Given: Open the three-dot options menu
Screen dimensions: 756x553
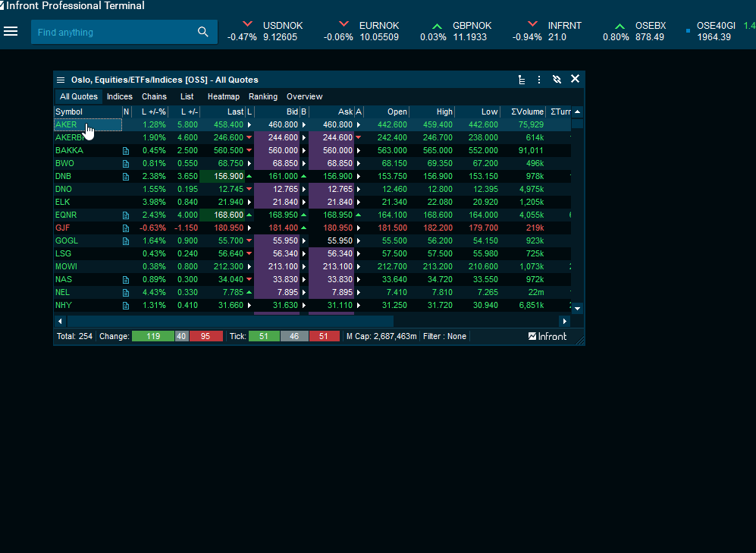Looking at the screenshot, I should coord(539,80).
